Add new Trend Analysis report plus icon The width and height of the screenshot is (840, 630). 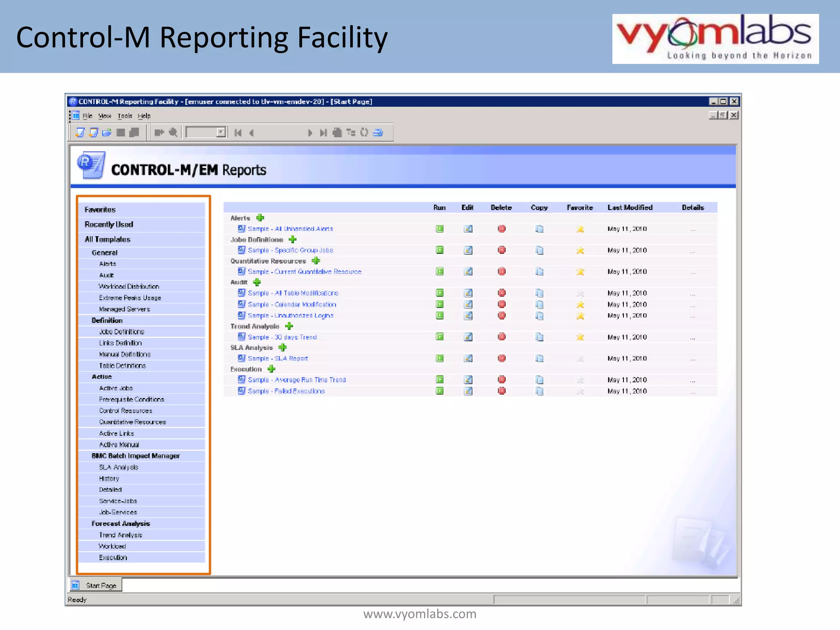(x=289, y=326)
